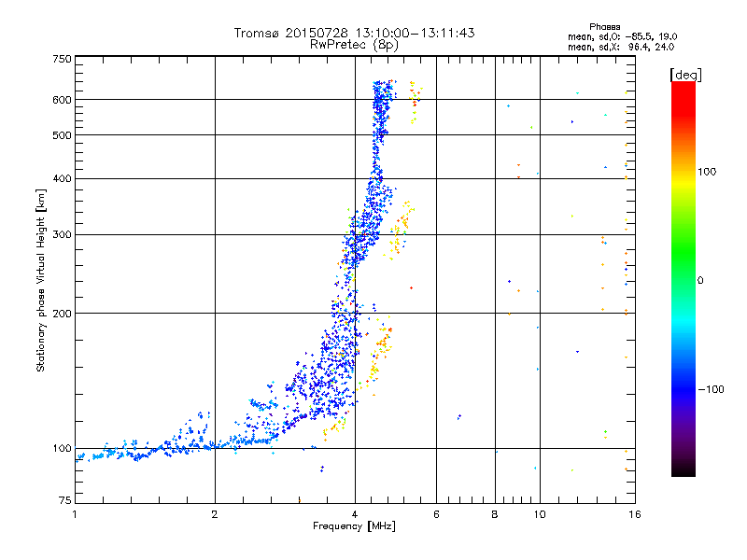Viewport: 747px width, 560px height.
Task: Click the 'Phases' header text
Action: point(604,27)
